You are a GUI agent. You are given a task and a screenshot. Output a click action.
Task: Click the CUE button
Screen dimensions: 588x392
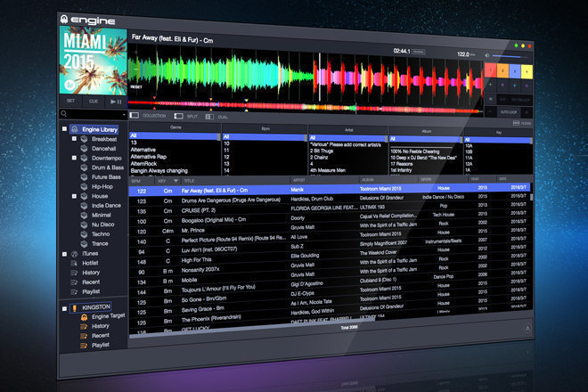tap(94, 102)
